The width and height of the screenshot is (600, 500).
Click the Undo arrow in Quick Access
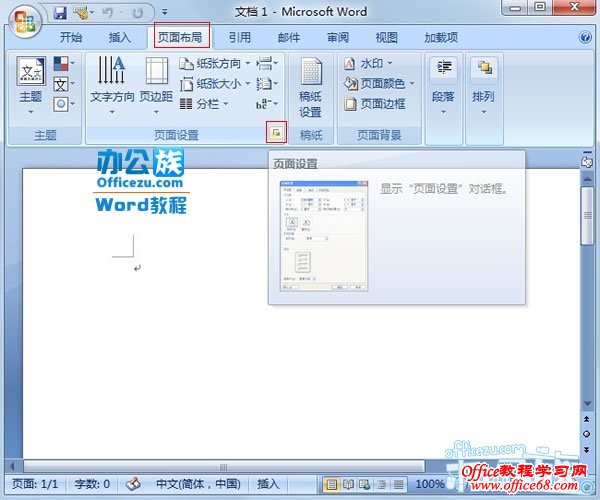108,13
